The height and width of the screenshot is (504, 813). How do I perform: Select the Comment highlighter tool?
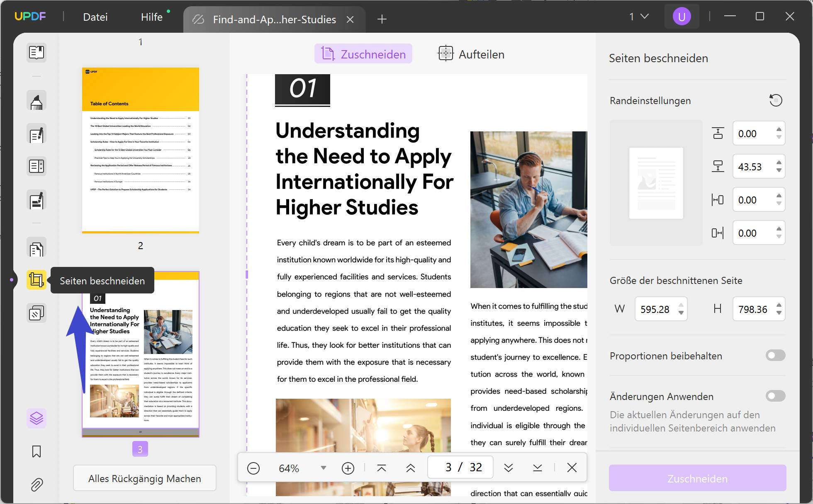[x=37, y=100]
